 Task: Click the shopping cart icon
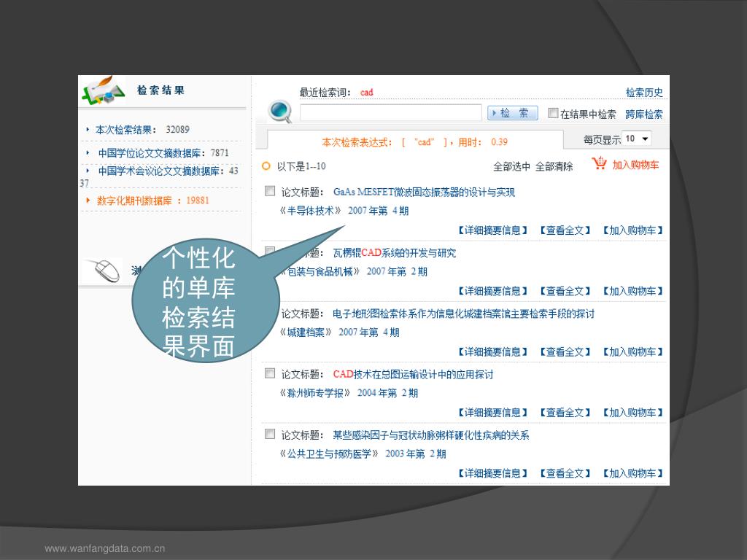click(599, 163)
